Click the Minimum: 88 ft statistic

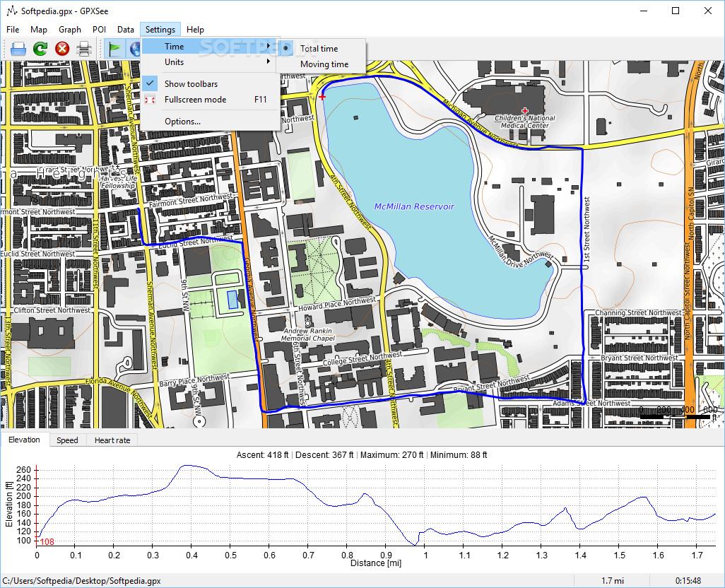click(x=459, y=455)
